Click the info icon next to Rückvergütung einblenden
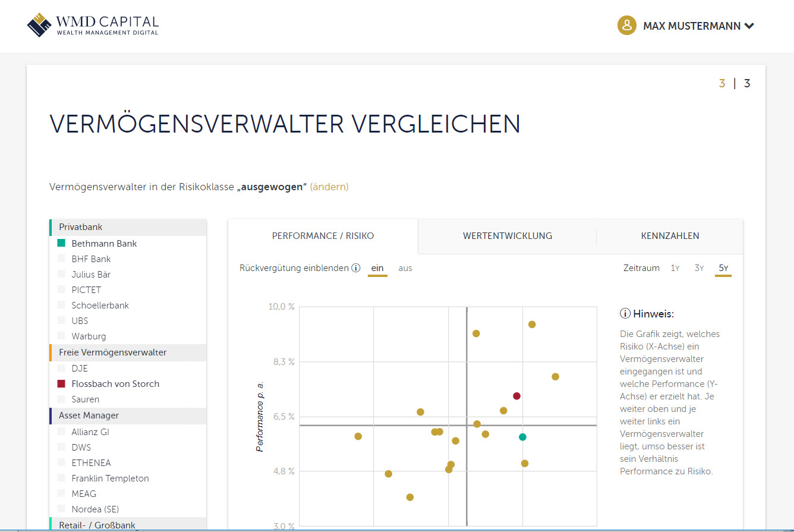 click(x=356, y=268)
